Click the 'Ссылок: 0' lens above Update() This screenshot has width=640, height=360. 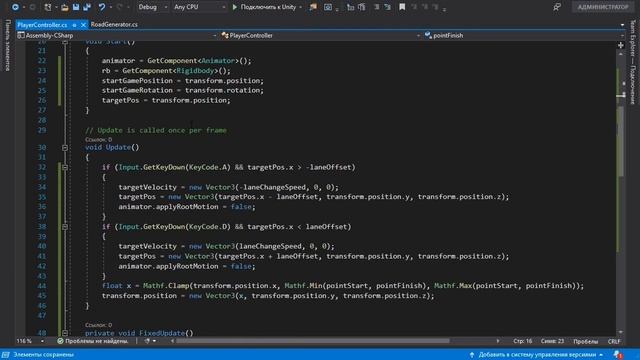tap(98, 140)
